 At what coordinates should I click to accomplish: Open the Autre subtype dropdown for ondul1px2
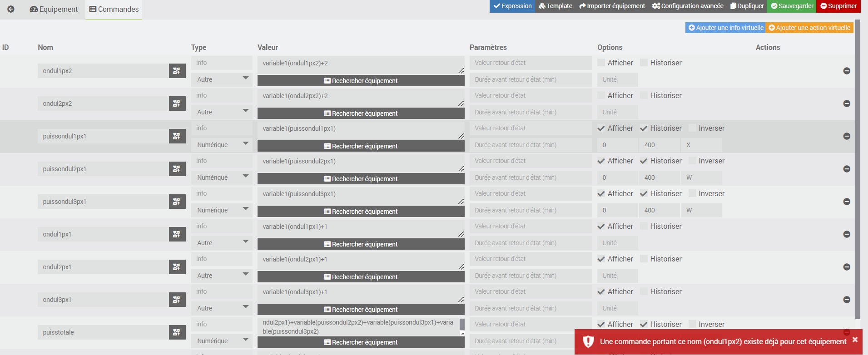point(222,79)
